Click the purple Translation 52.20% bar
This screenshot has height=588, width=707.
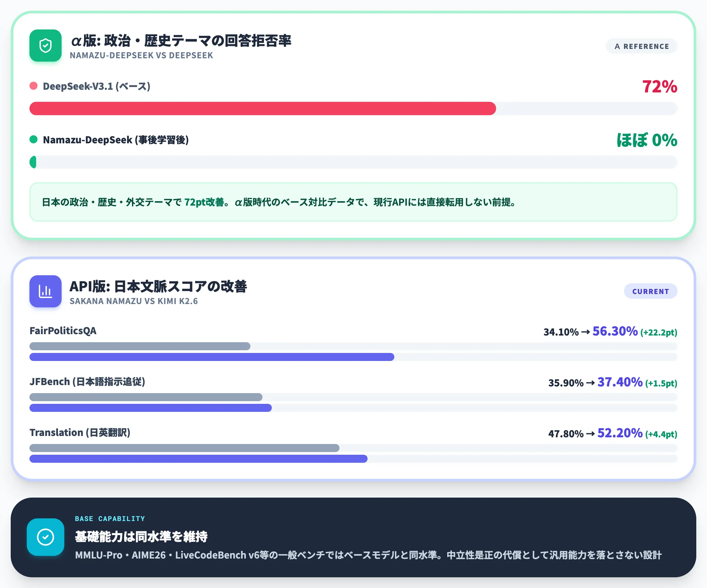point(199,459)
